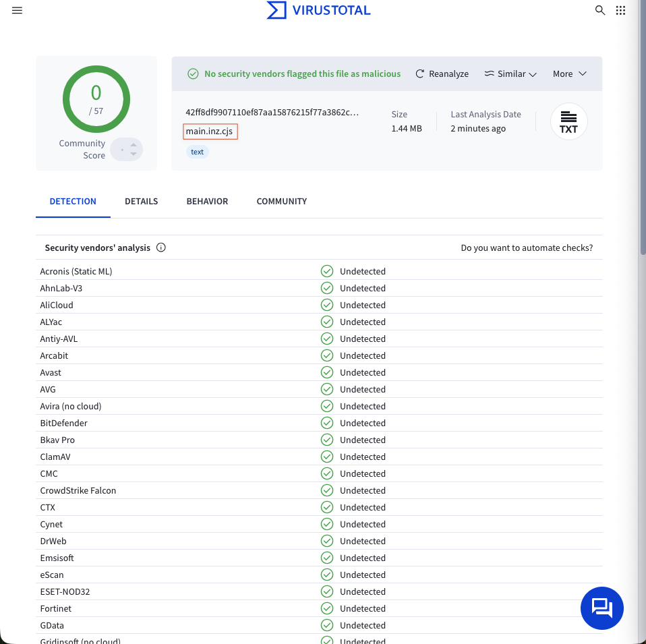Click the Undetected result for DrWeb

(x=363, y=541)
